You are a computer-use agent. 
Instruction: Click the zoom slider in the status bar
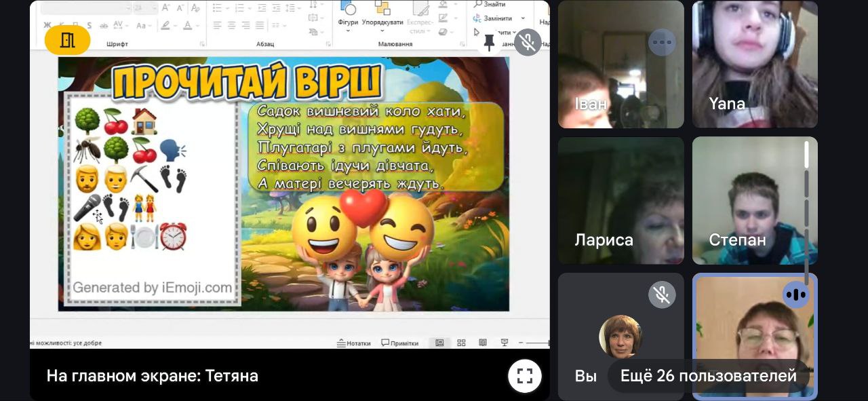pos(539,343)
